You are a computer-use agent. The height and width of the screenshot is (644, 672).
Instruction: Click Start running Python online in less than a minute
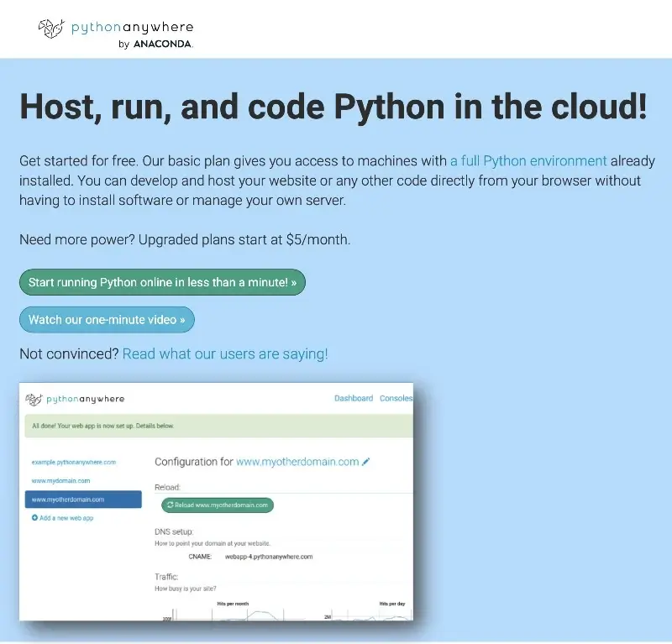162,282
